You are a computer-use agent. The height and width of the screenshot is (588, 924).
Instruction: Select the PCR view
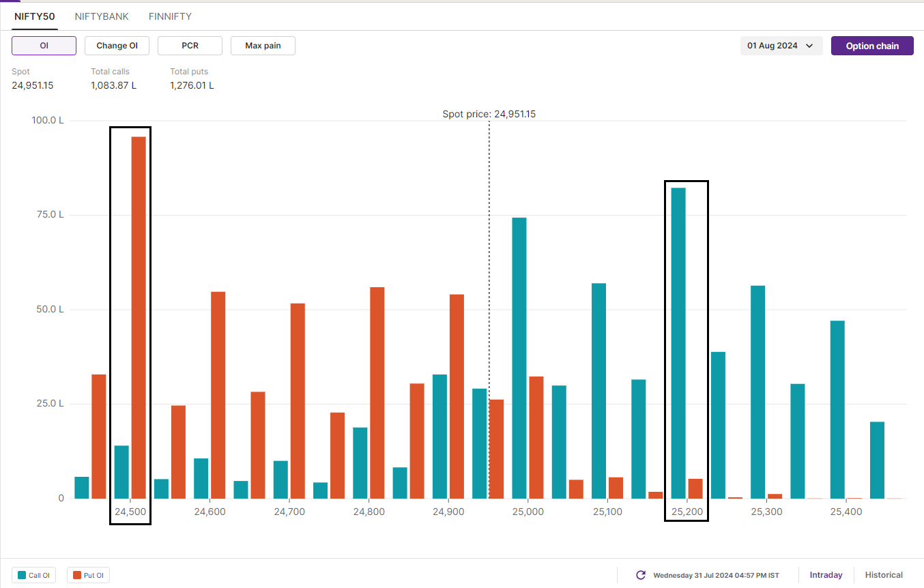point(190,46)
